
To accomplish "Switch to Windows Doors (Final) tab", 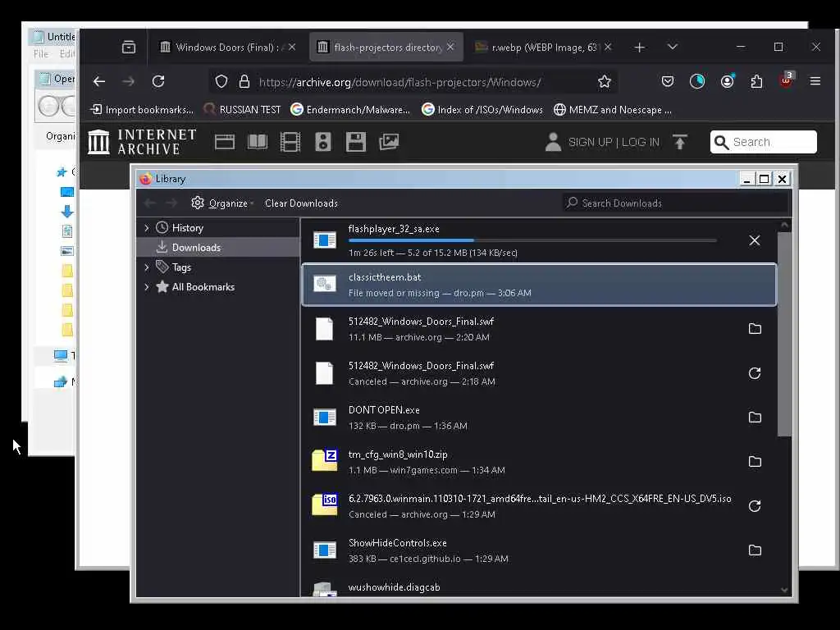I will [x=227, y=47].
